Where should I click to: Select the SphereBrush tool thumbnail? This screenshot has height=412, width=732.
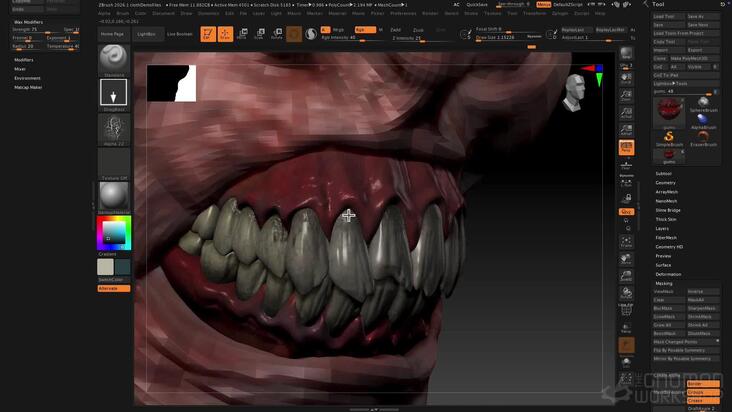(x=703, y=105)
